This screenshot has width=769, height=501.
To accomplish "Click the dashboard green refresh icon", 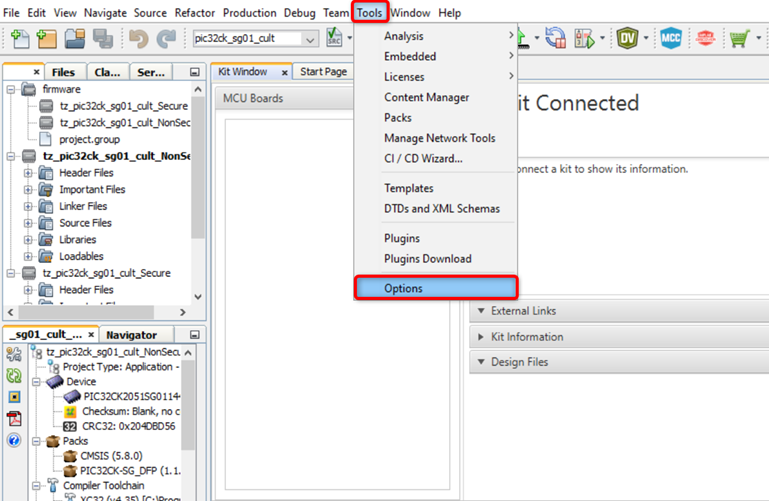I will click(x=14, y=376).
